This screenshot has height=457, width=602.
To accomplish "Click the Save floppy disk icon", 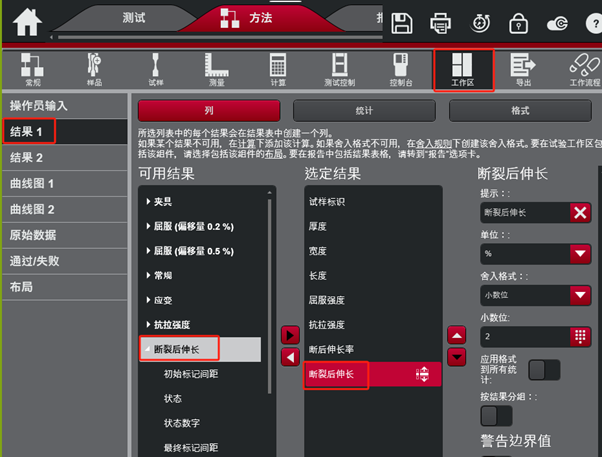I will coord(402,22).
